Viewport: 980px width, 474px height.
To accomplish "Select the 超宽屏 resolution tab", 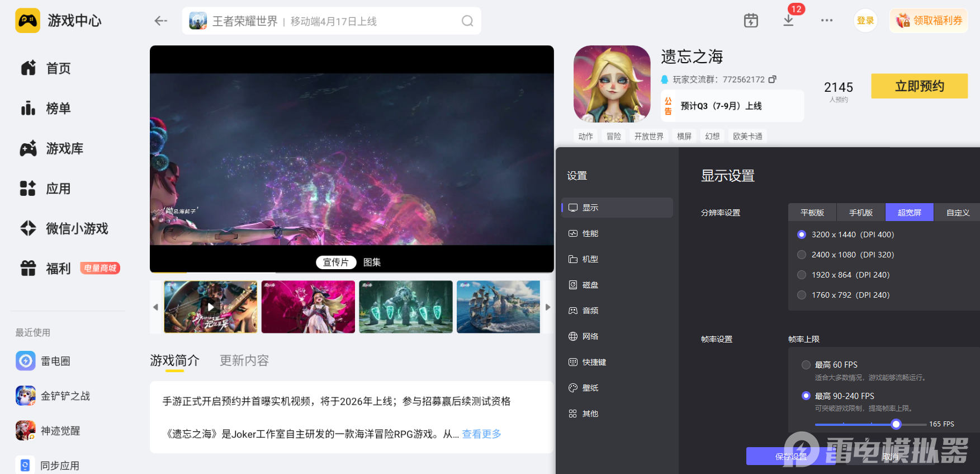I will [x=910, y=213].
